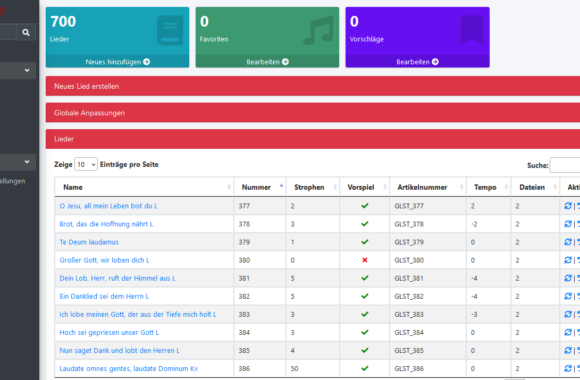Open song Ein Danklied sei dem Herrn
This screenshot has height=380, width=580.
(104, 296)
